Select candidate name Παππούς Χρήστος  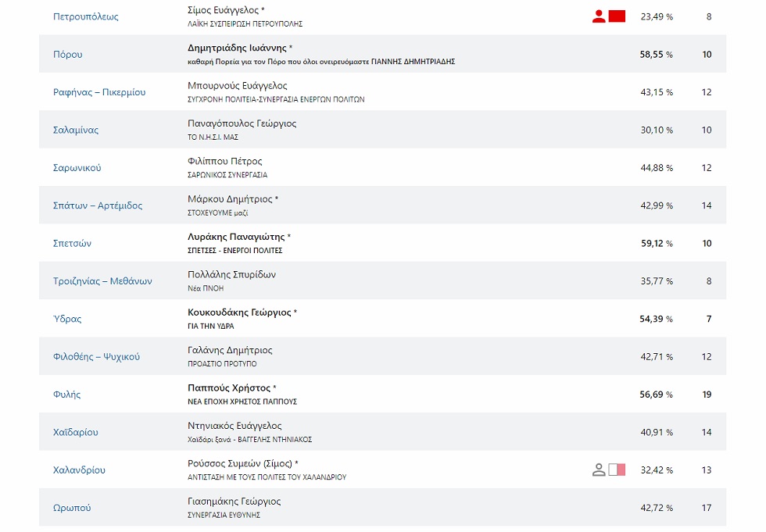(229, 388)
